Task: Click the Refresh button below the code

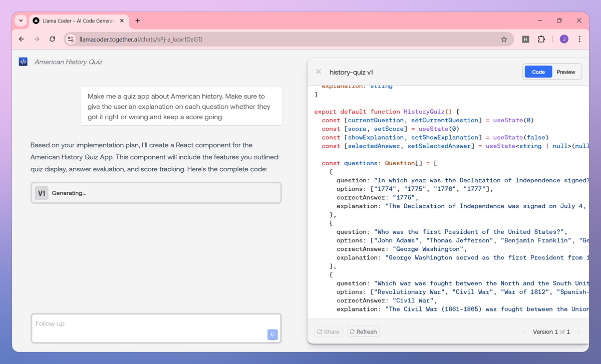Action: click(x=363, y=331)
